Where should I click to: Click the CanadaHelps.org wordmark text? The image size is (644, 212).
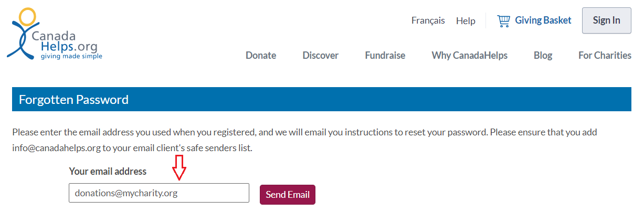coord(64,42)
